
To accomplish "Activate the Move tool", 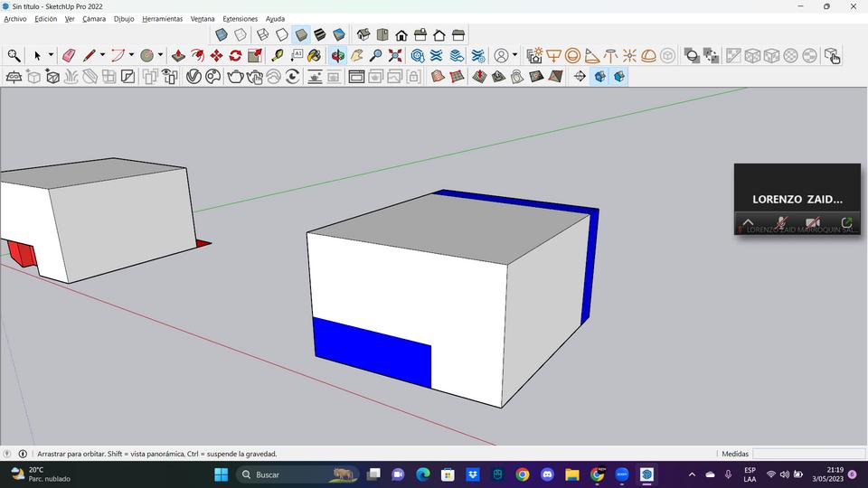I will [216, 55].
